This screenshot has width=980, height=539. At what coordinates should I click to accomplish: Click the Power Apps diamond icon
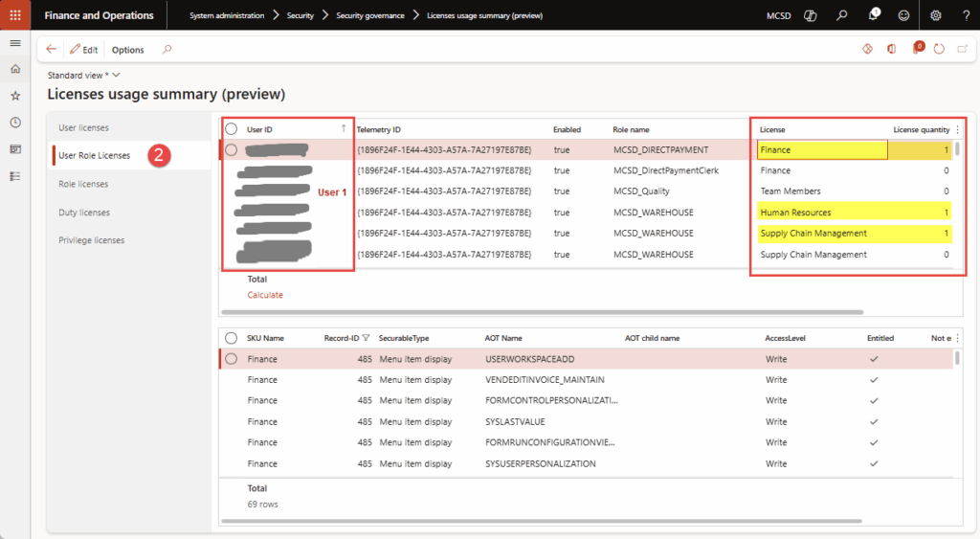click(867, 49)
